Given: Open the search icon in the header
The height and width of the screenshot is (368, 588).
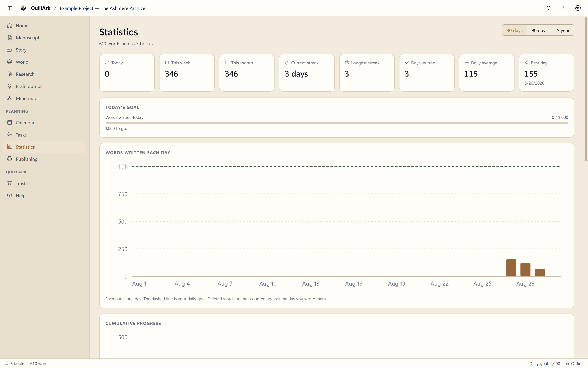Looking at the screenshot, I should point(549,8).
